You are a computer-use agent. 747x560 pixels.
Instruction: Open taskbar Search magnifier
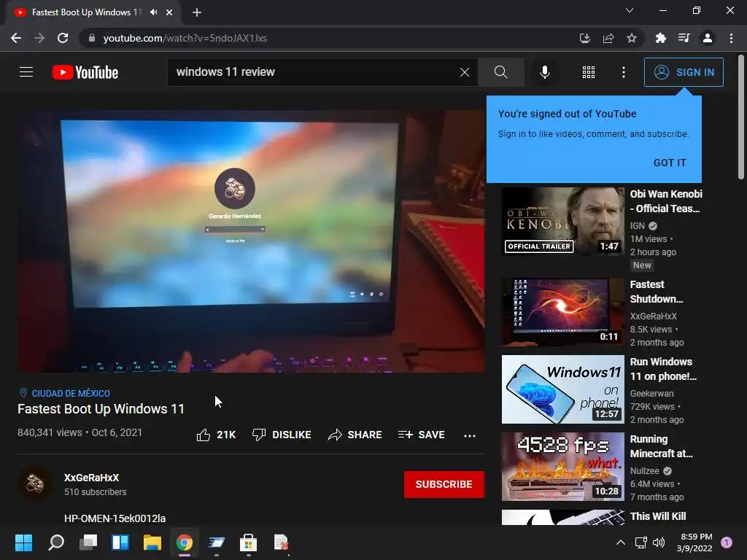[56, 542]
